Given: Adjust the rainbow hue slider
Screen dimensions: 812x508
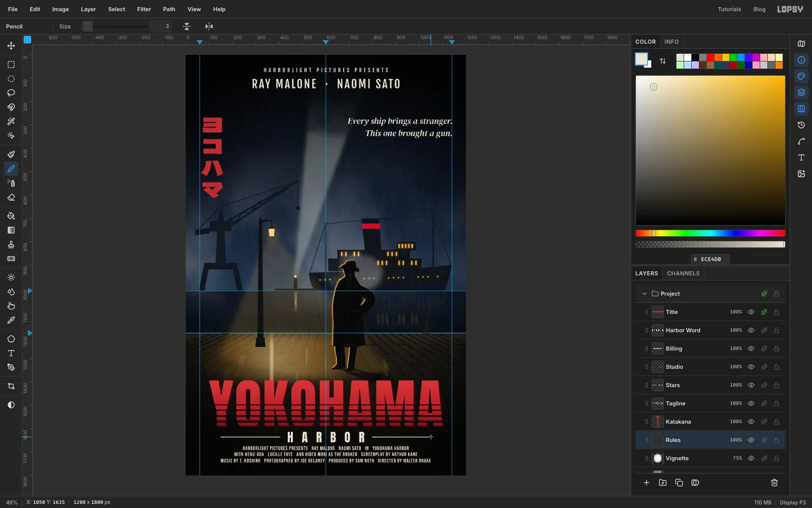Looking at the screenshot, I should point(710,233).
